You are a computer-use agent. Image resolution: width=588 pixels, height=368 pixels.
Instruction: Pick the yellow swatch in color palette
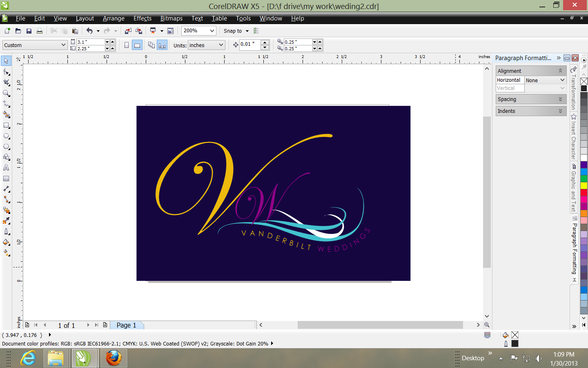[584, 186]
